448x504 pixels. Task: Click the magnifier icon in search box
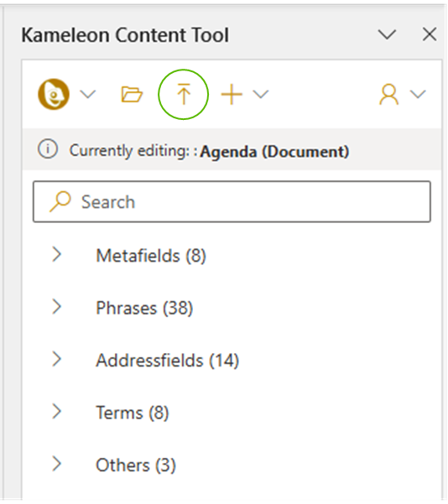click(x=60, y=201)
